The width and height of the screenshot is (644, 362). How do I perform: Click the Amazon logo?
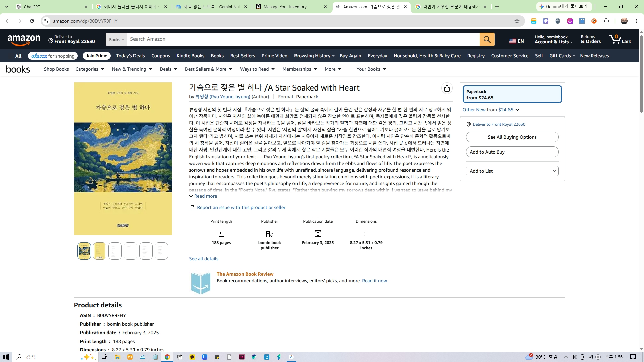(x=24, y=40)
